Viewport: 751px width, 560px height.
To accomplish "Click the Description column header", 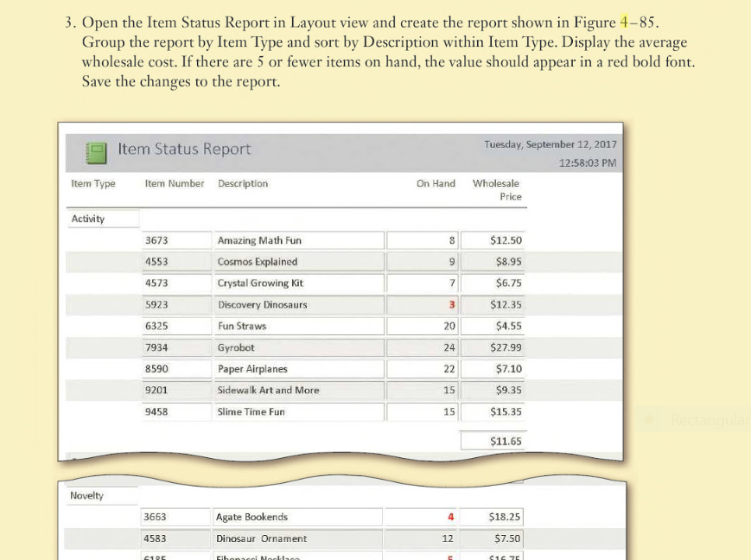I will 243,183.
